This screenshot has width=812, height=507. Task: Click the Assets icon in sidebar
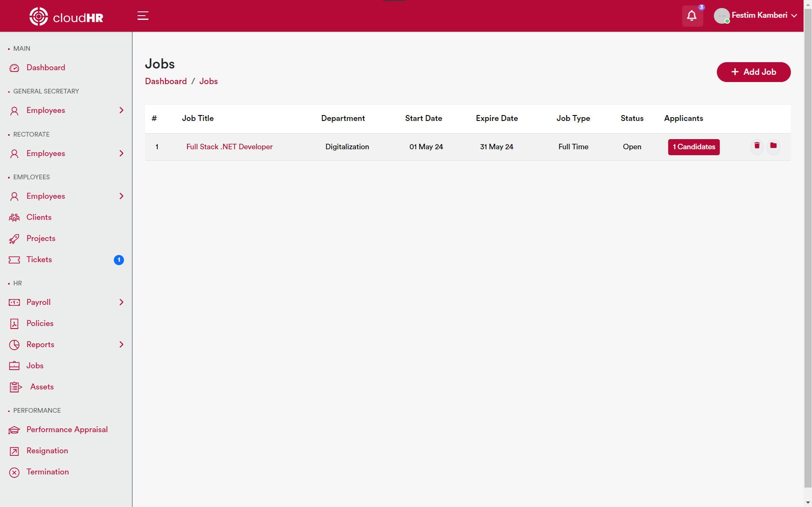tap(16, 387)
